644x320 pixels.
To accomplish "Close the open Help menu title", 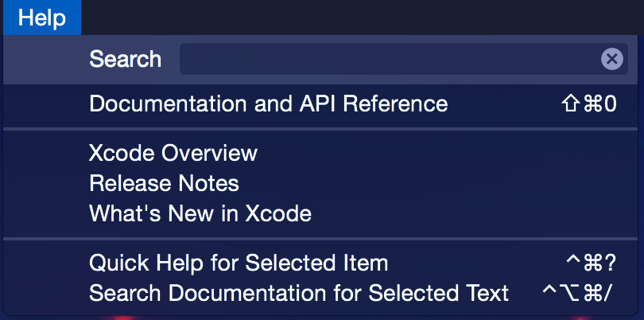I will (41, 18).
